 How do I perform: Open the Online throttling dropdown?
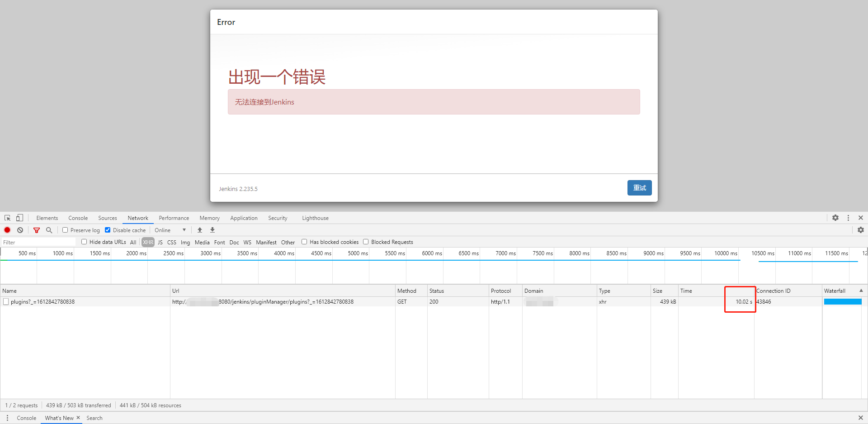(170, 230)
